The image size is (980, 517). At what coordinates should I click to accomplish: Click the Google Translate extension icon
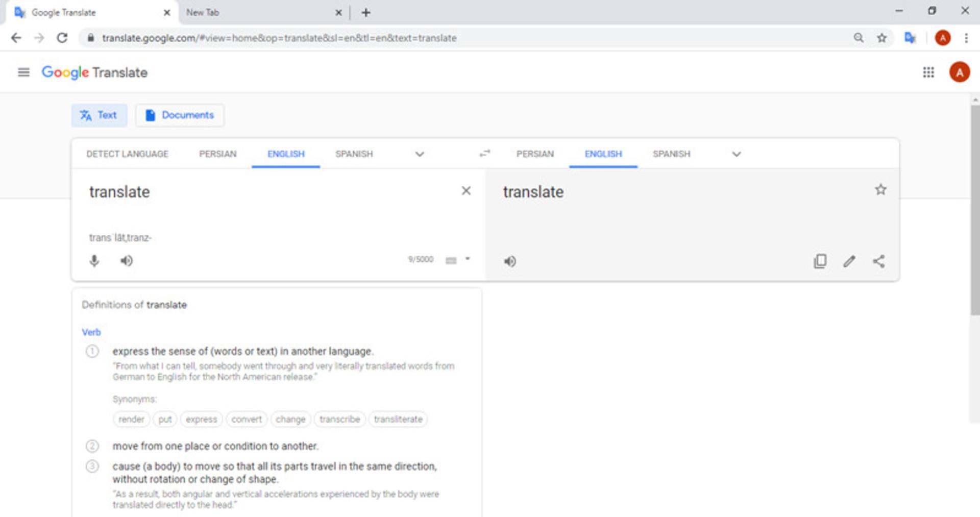(910, 38)
